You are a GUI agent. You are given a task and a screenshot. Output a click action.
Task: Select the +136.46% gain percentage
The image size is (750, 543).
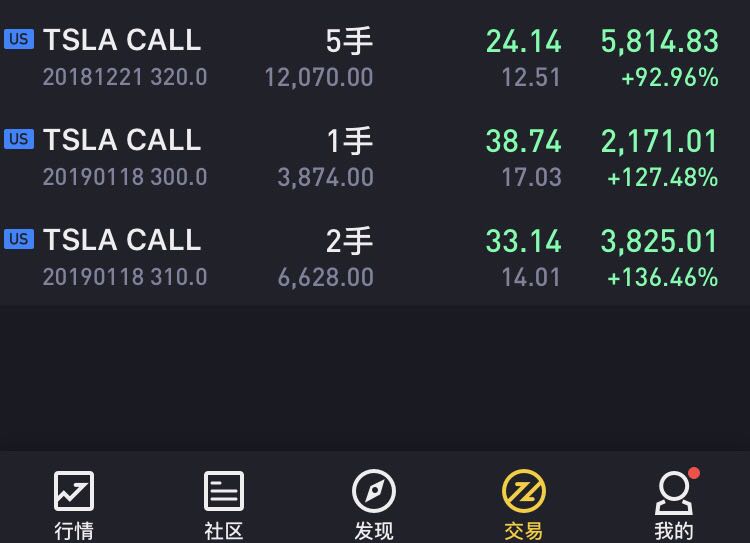[662, 277]
